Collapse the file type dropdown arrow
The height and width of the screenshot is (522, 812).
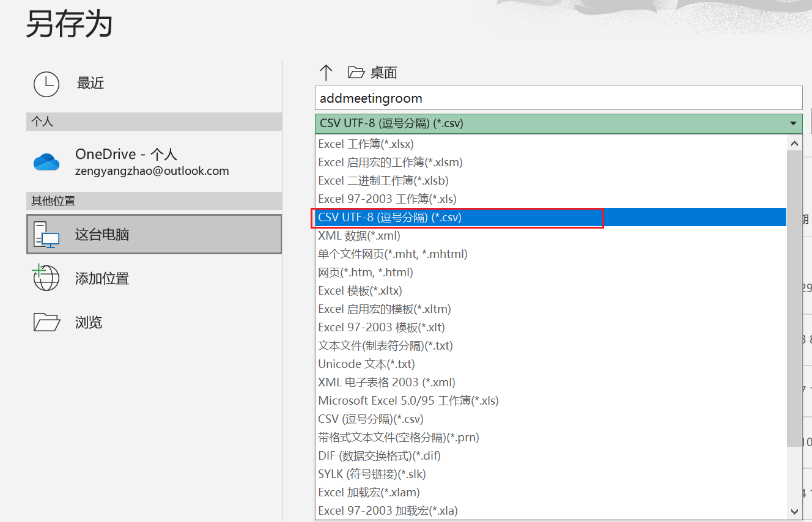pyautogui.click(x=794, y=123)
